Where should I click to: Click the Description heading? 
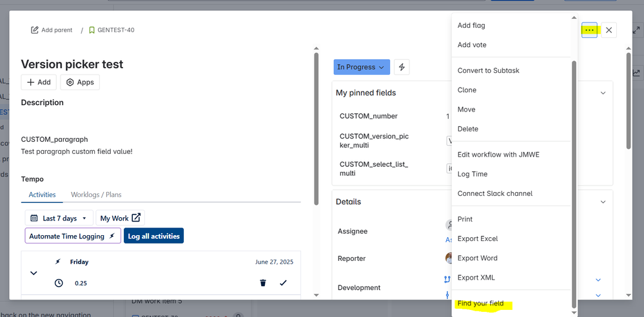(x=43, y=102)
